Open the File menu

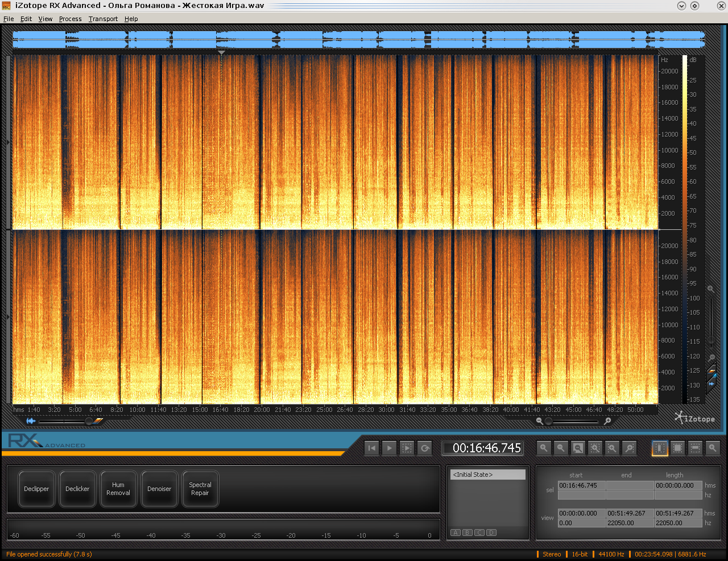click(9, 19)
